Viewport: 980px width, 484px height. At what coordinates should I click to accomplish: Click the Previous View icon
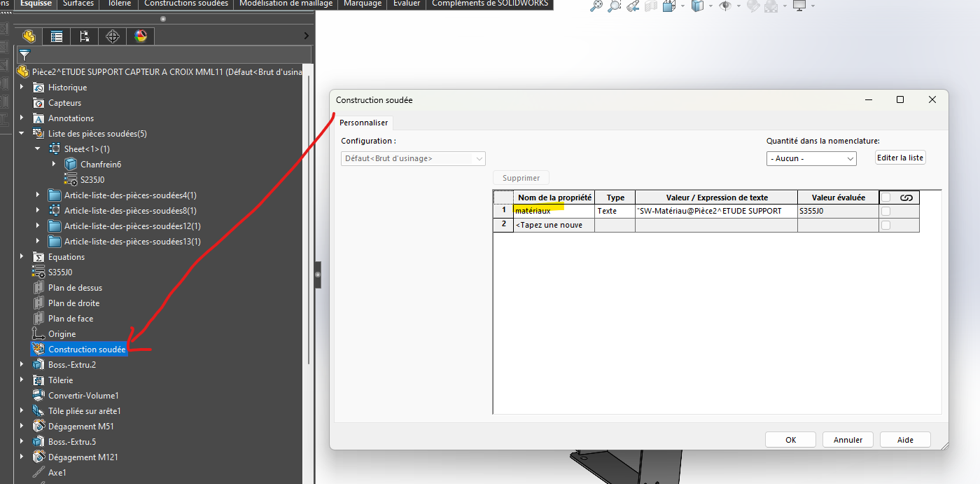[x=633, y=6]
